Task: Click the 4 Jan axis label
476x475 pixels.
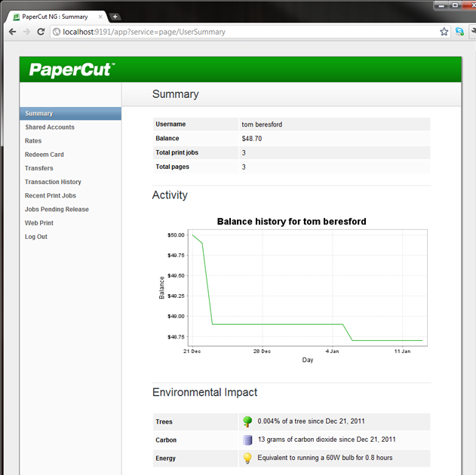Action: coord(332,351)
